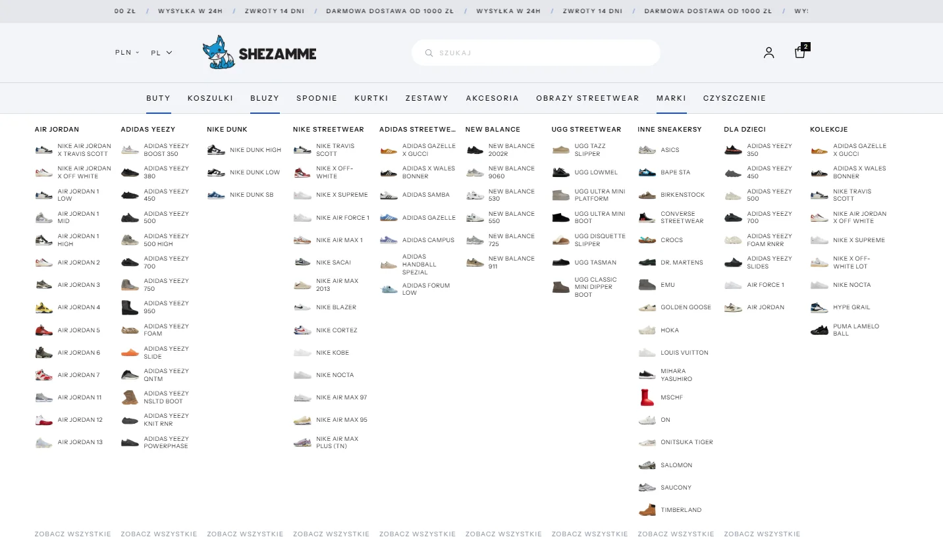Click the UGG Tasman slipper thumbnail
Screen dimensions: 943x560
(561, 263)
